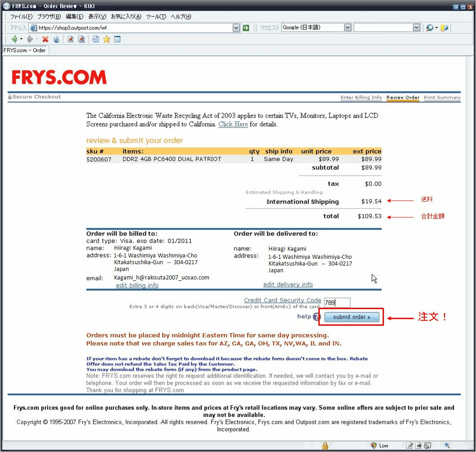This screenshot has height=452, width=476.
Task: Click the yellow highlighter pen icon
Action: point(445,28)
